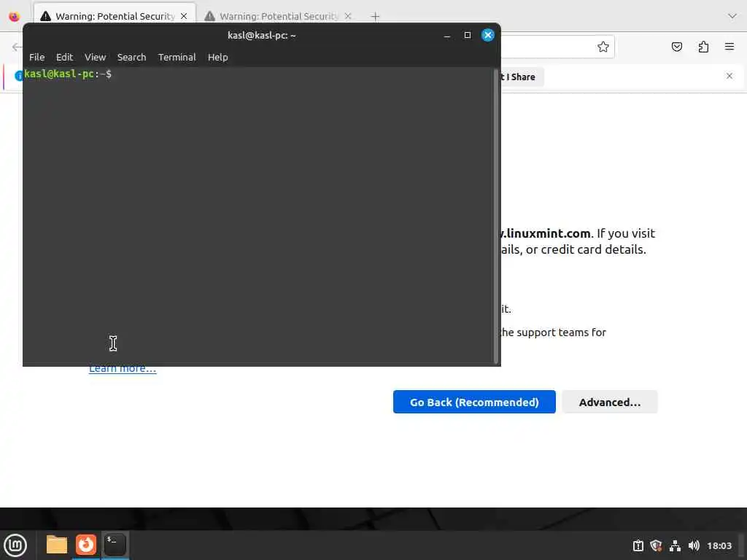Open the security shield tray icon
This screenshot has width=747, height=560.
click(x=656, y=545)
